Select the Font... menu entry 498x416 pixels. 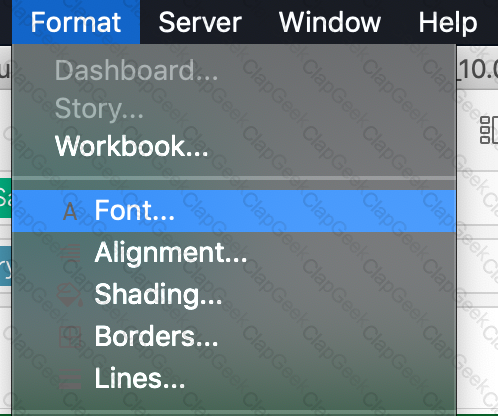pos(234,211)
